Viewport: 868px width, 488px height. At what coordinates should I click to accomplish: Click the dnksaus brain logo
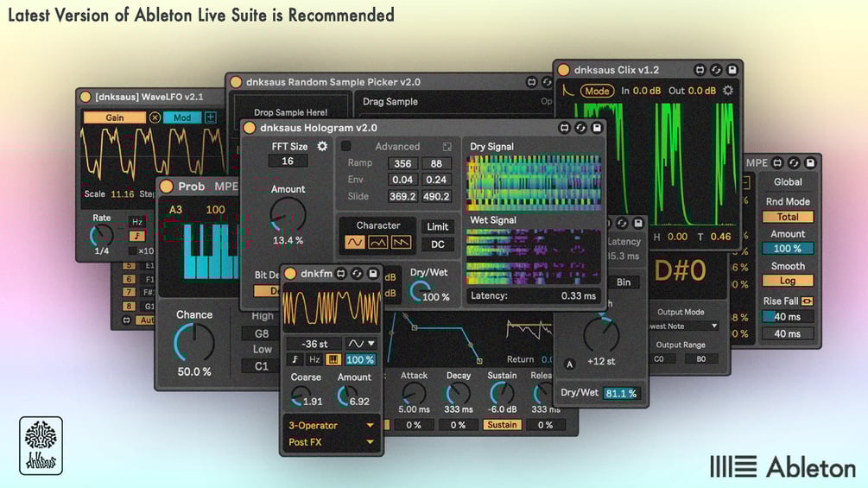pyautogui.click(x=41, y=446)
